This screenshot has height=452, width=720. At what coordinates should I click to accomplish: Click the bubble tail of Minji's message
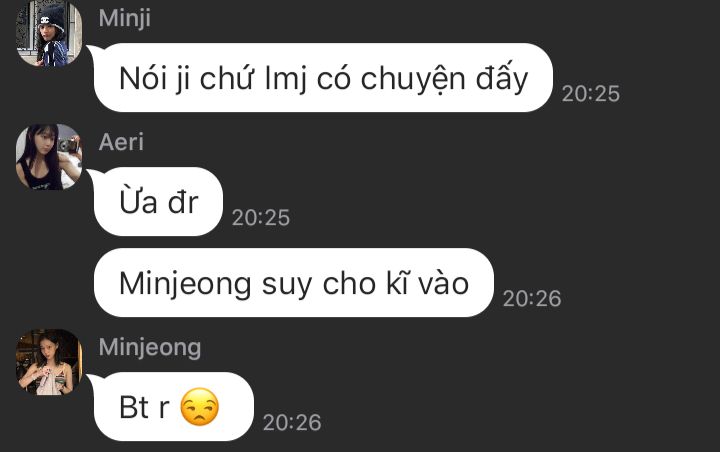[x=92, y=51]
